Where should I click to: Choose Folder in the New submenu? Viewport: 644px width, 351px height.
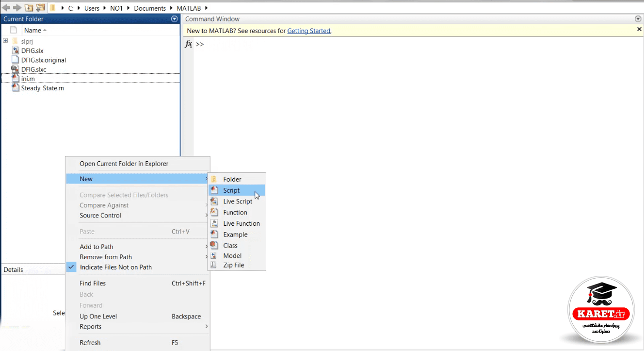pos(237,179)
